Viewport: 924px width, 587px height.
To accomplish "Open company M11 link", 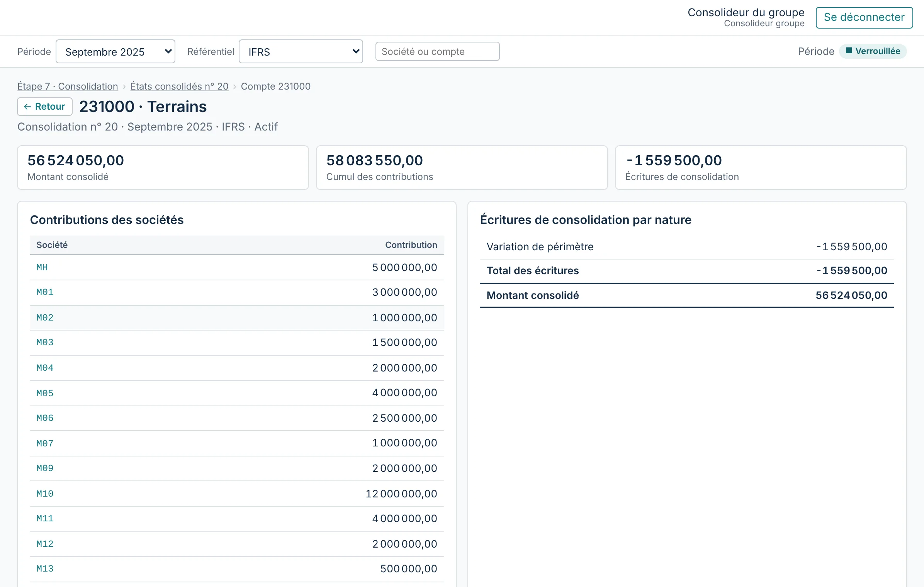I will point(45,519).
